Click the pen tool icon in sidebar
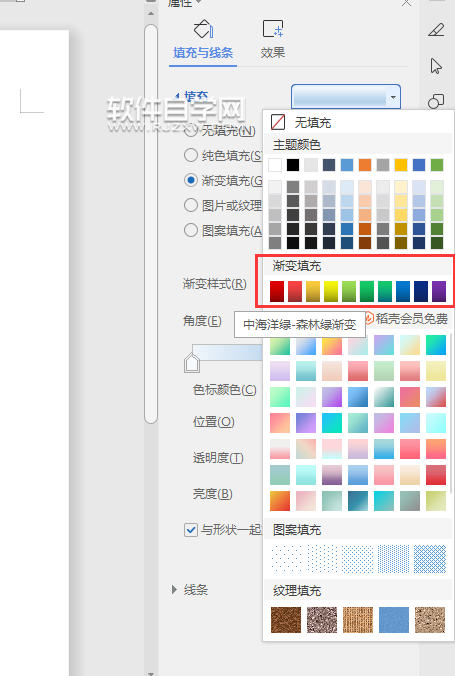The width and height of the screenshot is (455, 676). coord(436,30)
